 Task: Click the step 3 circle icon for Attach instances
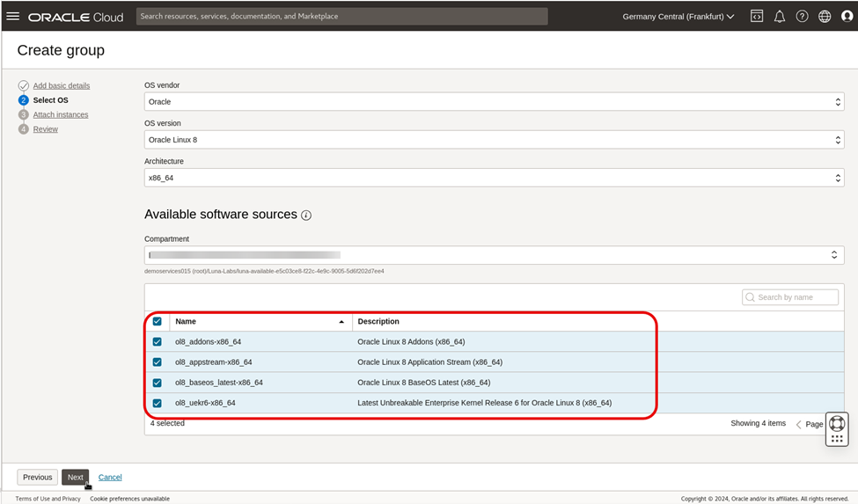coord(24,115)
